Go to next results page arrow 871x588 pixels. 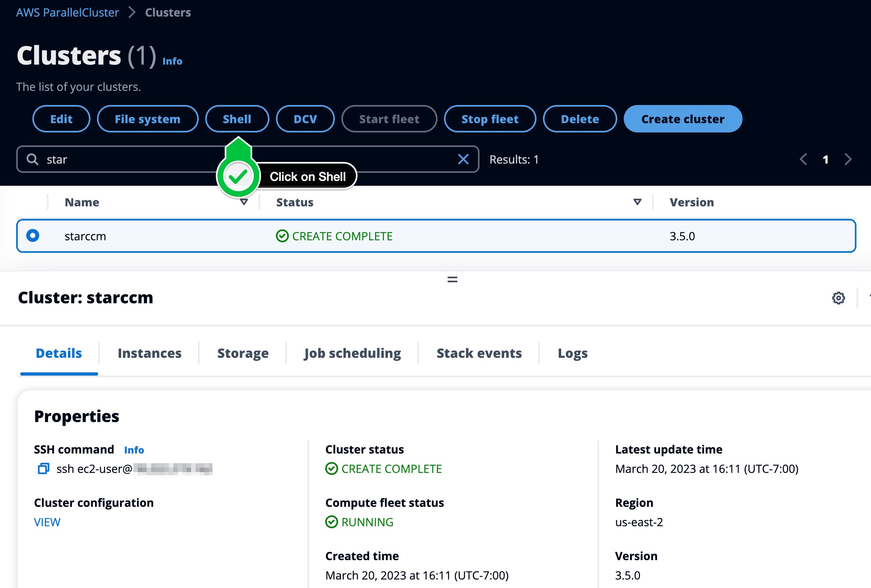coord(848,159)
